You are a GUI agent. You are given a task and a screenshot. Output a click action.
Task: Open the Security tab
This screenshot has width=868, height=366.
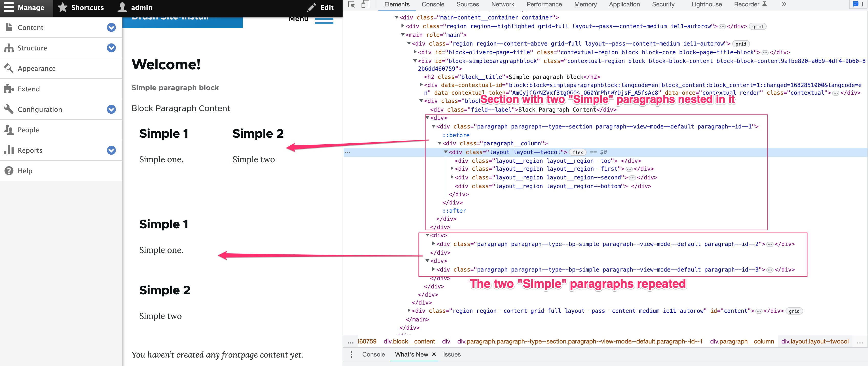(x=663, y=4)
